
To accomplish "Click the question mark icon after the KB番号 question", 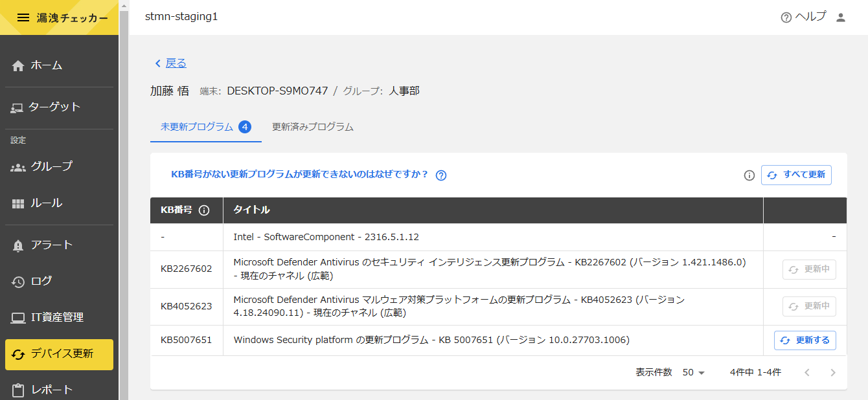I will point(441,175).
